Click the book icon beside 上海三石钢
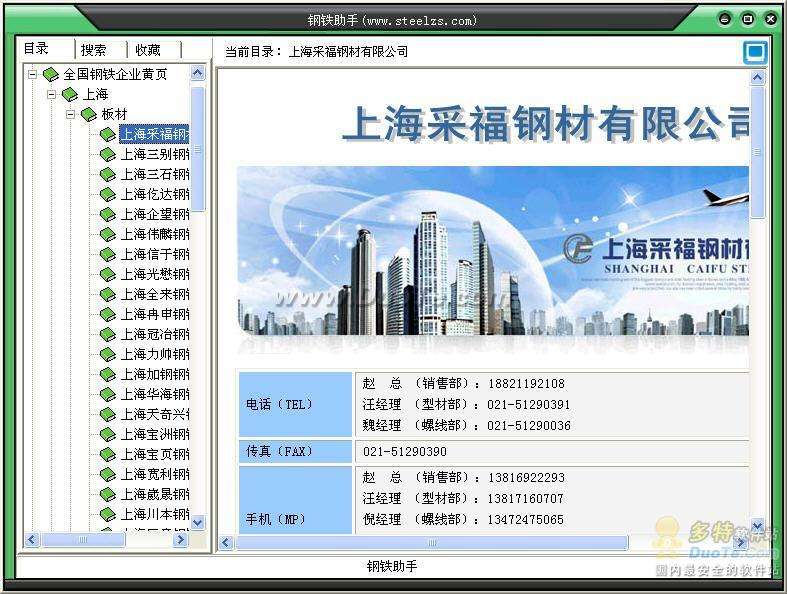The image size is (787, 594). [108, 175]
